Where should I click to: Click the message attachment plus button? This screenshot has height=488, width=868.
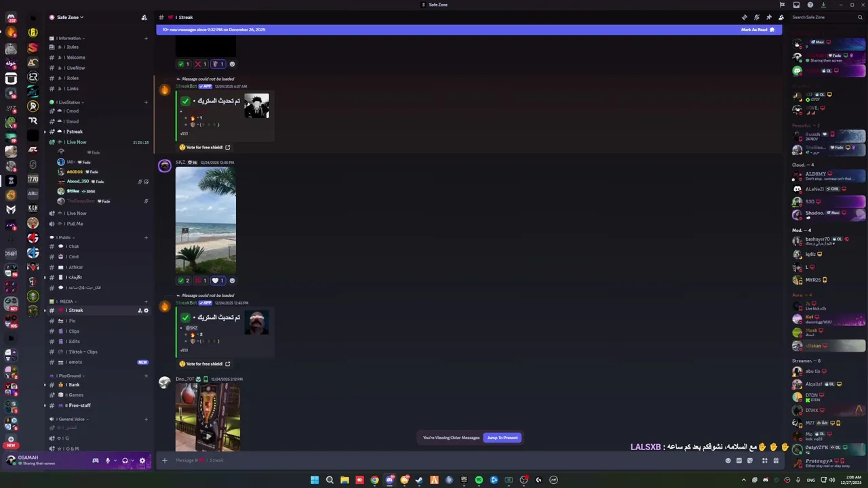point(164,460)
